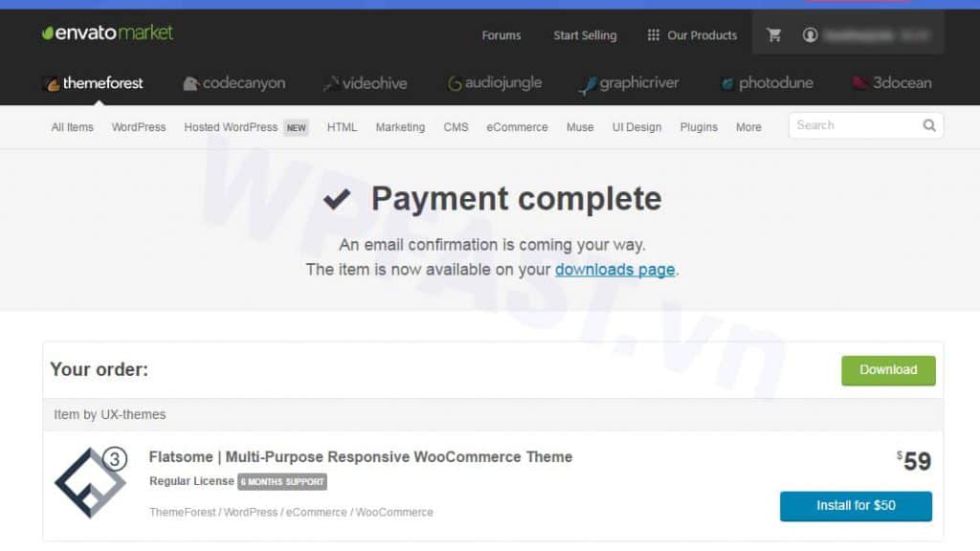Image resolution: width=980 pixels, height=551 pixels.
Task: Click the search magnifier icon
Action: coord(929,125)
